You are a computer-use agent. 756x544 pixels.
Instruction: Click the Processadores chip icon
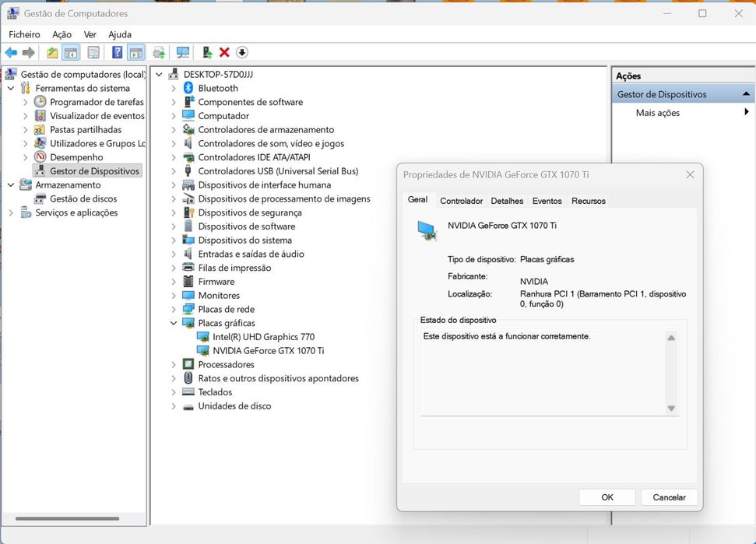(x=188, y=364)
